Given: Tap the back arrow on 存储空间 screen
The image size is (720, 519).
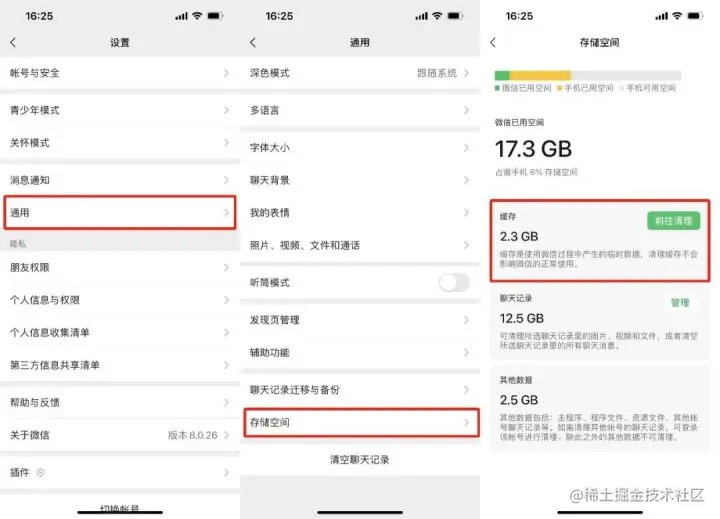Looking at the screenshot, I should [x=493, y=42].
